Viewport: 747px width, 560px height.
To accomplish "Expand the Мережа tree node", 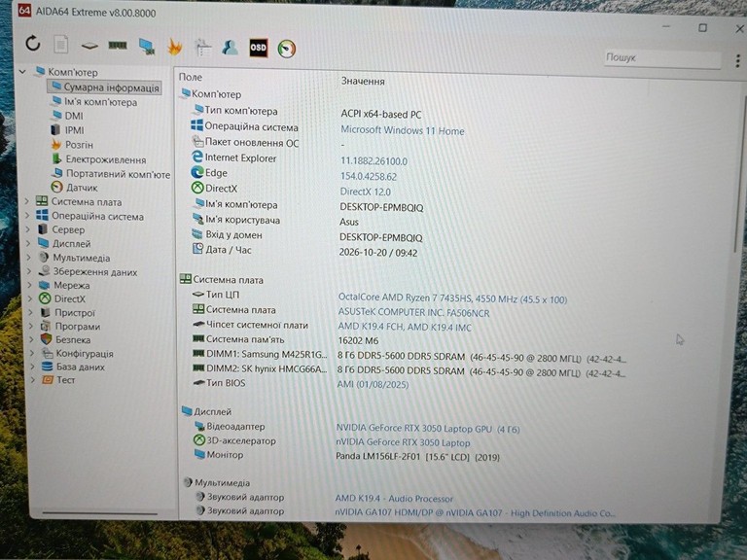I will click(30, 285).
